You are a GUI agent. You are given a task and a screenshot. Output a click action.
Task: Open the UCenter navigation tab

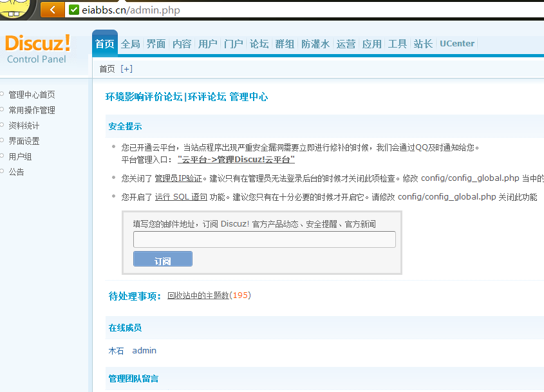pos(457,44)
